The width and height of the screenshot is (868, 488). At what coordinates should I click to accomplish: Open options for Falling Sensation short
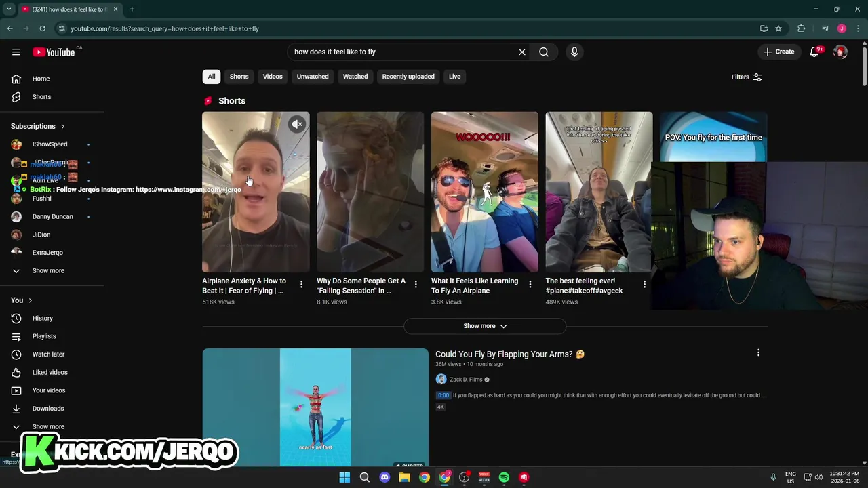point(416,285)
